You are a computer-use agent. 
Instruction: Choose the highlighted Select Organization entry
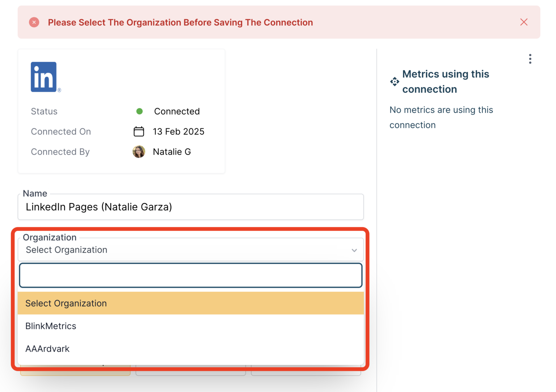(x=66, y=303)
